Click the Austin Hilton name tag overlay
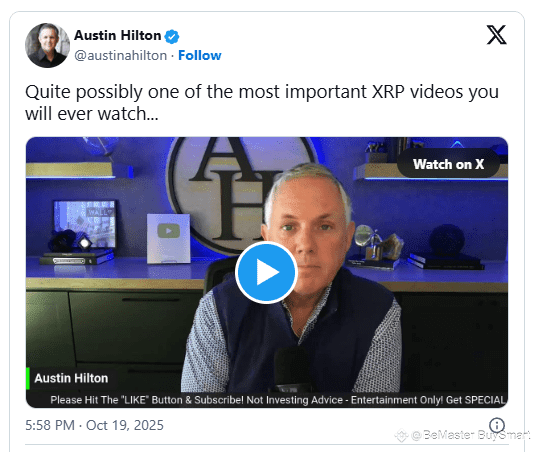Screen dimensions: 538x452 click(x=71, y=378)
